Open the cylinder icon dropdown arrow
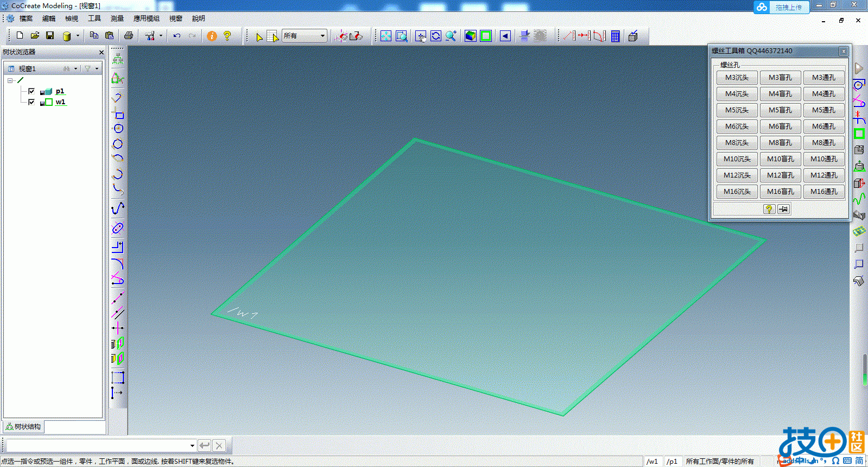The image size is (868, 467). coord(78,36)
